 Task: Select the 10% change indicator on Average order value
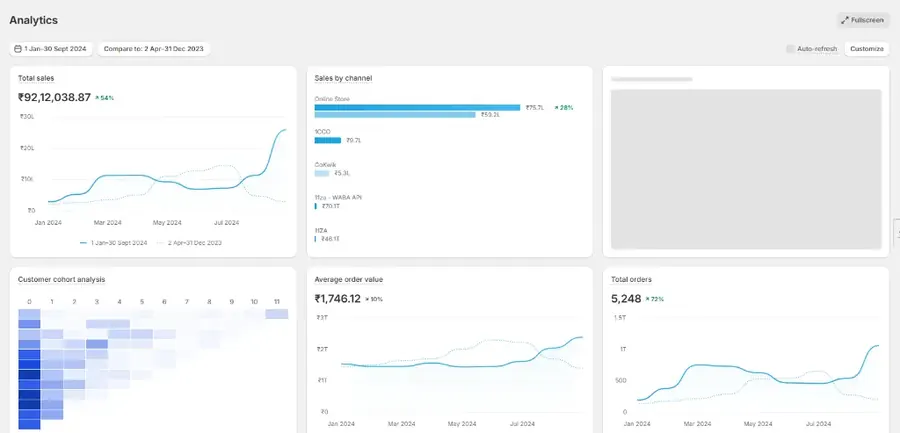click(374, 299)
